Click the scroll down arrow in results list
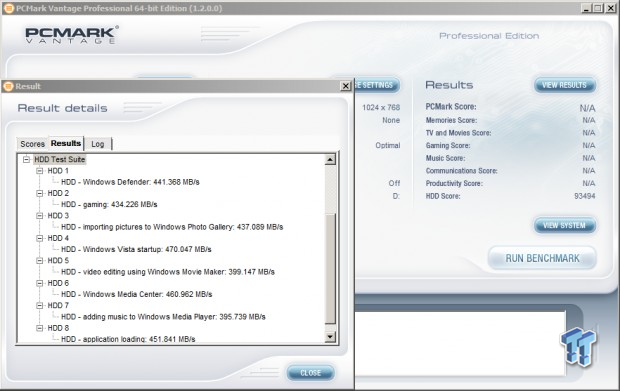Viewport: 620px width, 391px height. 330,337
